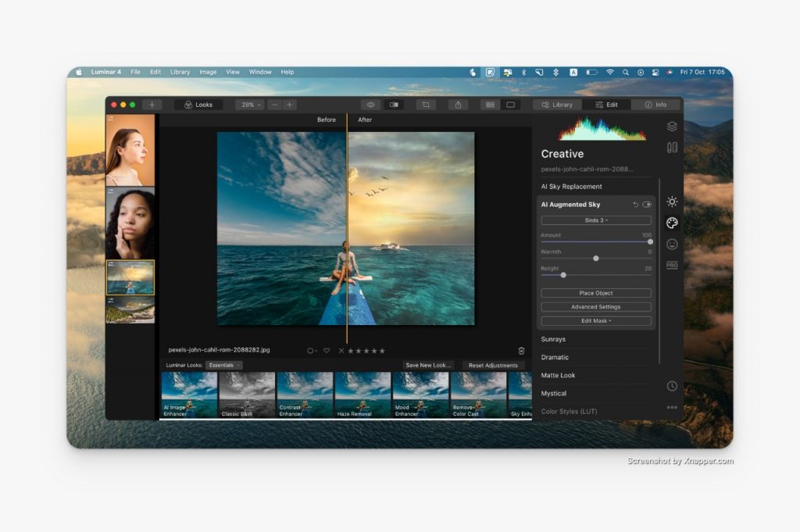
Task: Open the three-dots more options icon
Action: click(x=672, y=407)
